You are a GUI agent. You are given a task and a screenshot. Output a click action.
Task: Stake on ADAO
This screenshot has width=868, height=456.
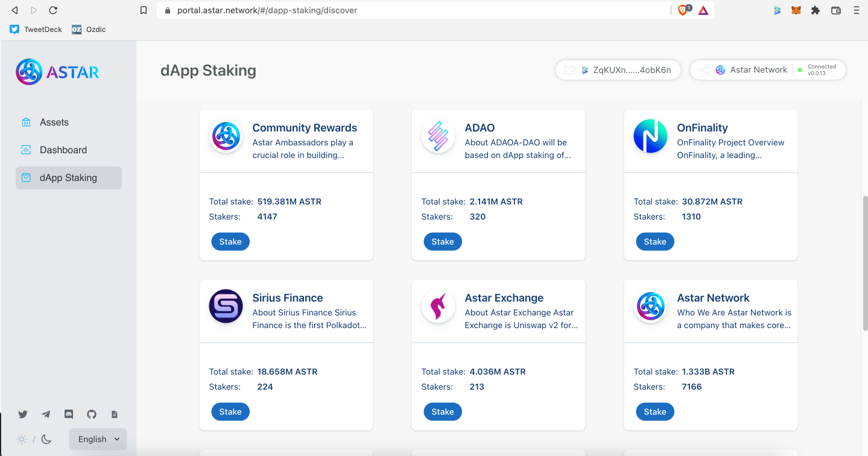pyautogui.click(x=443, y=241)
